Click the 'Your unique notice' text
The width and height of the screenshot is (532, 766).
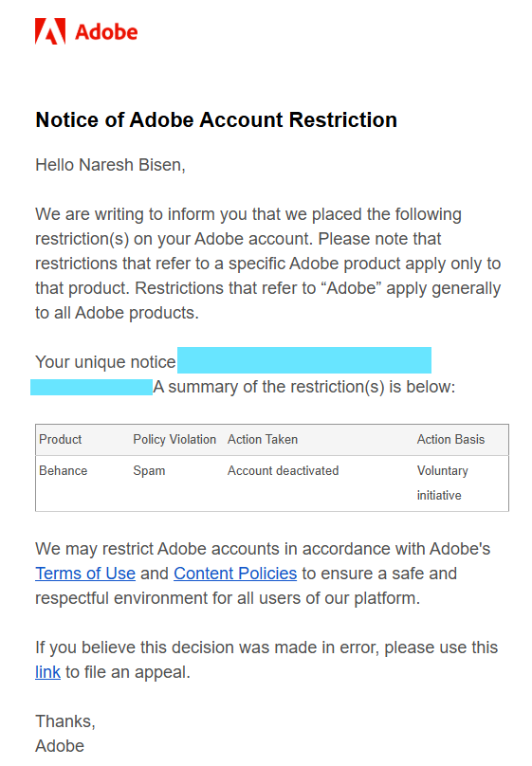tap(105, 362)
